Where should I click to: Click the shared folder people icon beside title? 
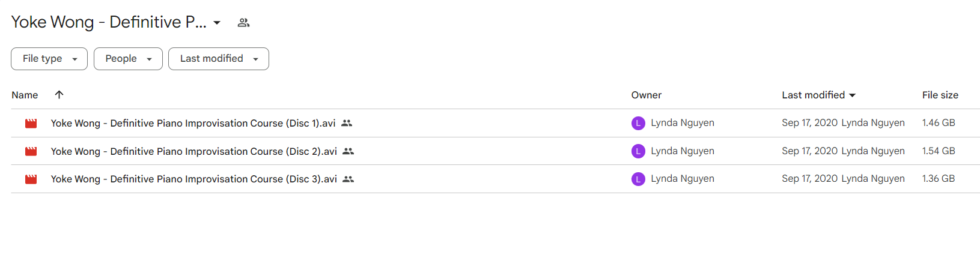pyautogui.click(x=243, y=23)
